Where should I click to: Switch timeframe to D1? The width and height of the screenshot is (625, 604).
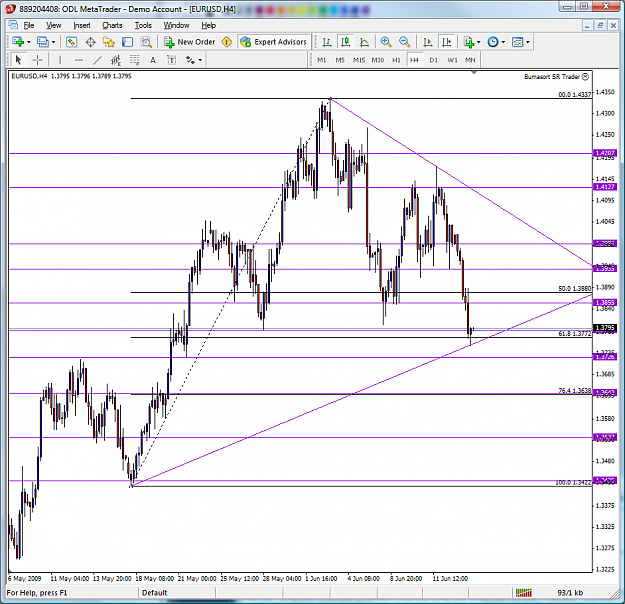click(433, 60)
